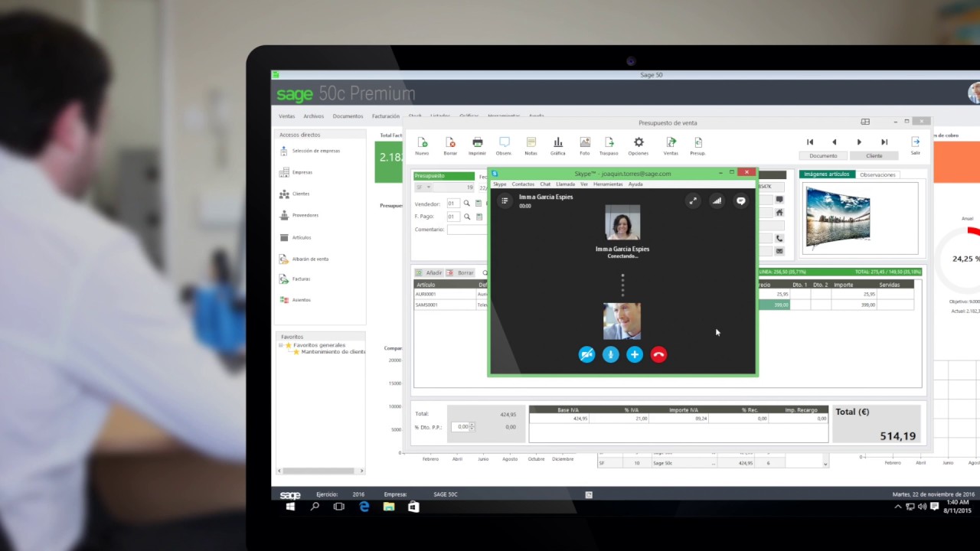This screenshot has width=980, height=551.
Task: Open Proveedores shortcut
Action: 299,215
